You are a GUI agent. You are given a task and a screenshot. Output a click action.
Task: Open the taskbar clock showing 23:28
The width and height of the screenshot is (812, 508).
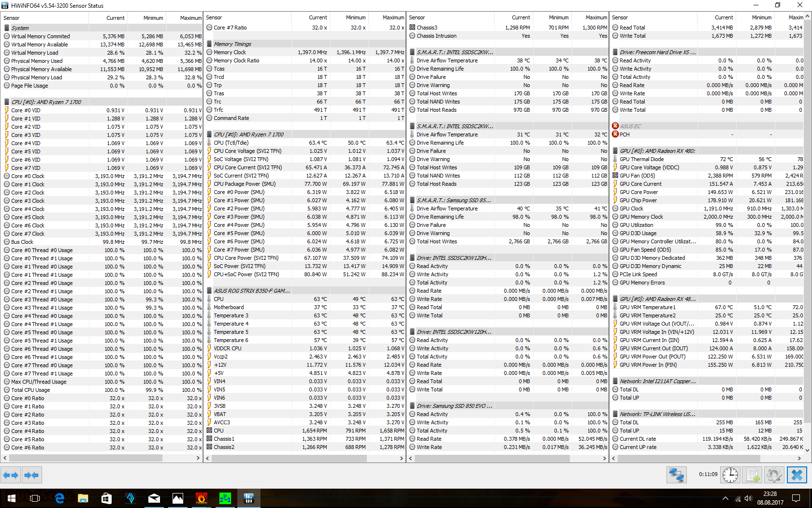(770, 498)
